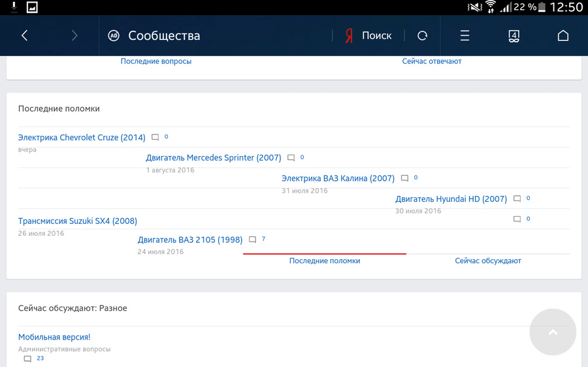Open comments icon with 0 in Suzuki SX4 row
This screenshot has height=367, width=588.
(517, 219)
